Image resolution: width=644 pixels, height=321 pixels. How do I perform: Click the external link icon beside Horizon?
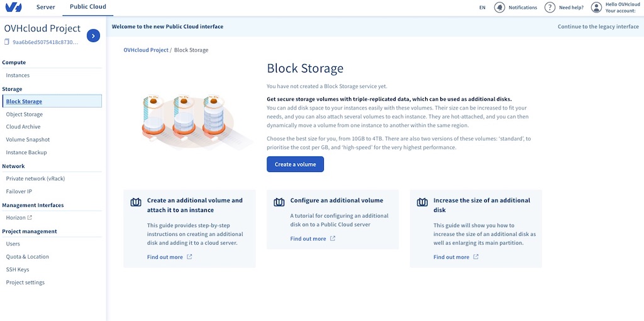click(x=30, y=217)
